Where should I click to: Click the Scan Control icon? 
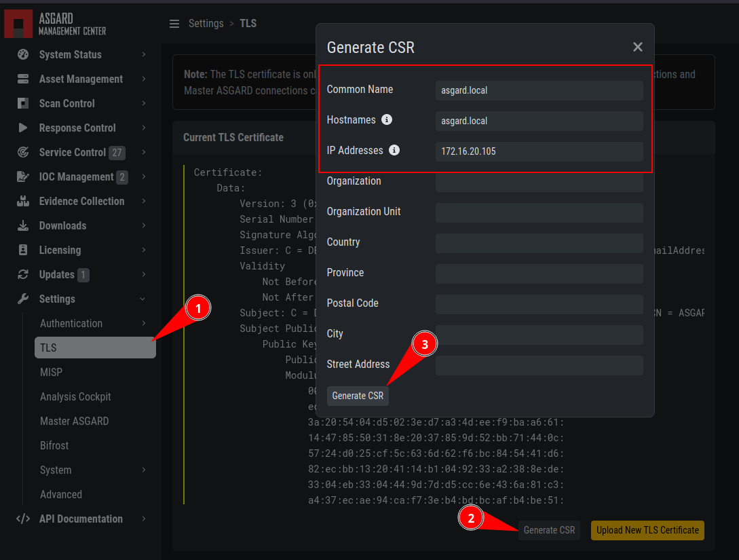tap(22, 103)
